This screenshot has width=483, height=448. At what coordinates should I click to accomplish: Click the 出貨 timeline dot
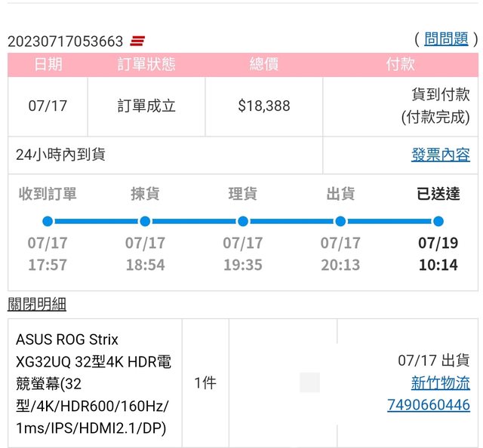tap(340, 221)
